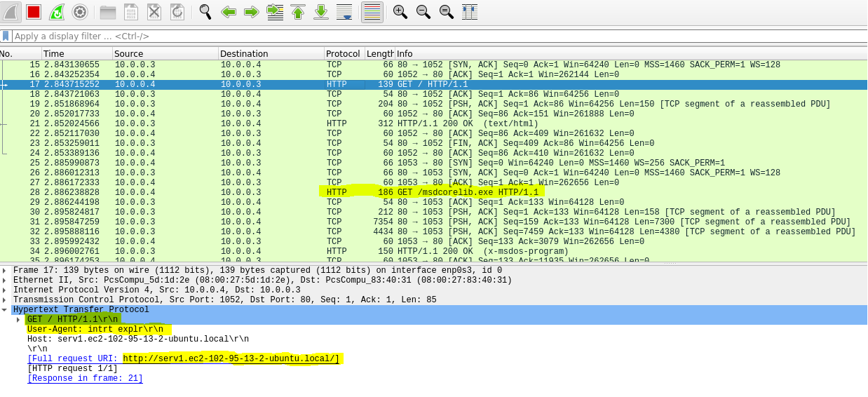The image size is (868, 397).
Task: Open capture options gear icon
Action: click(x=80, y=12)
